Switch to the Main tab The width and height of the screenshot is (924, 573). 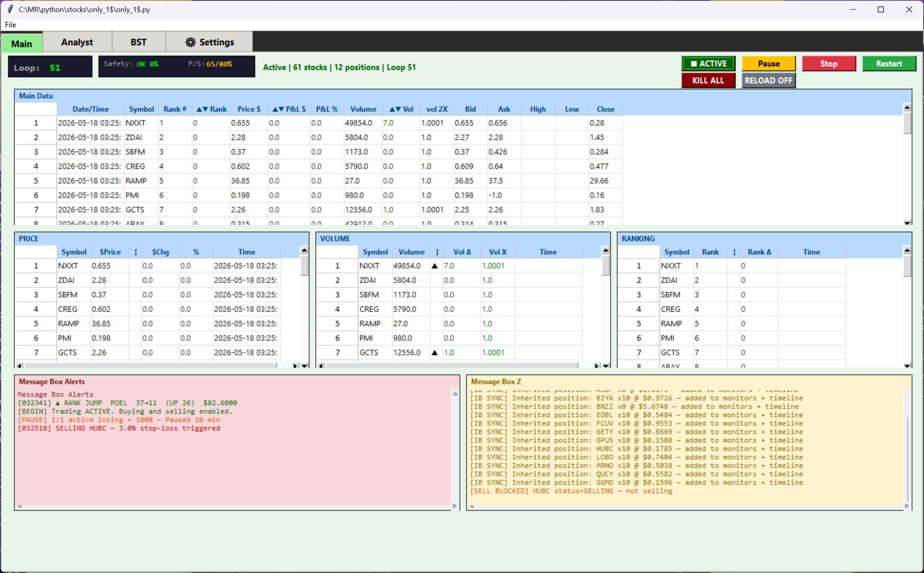pyautogui.click(x=22, y=43)
